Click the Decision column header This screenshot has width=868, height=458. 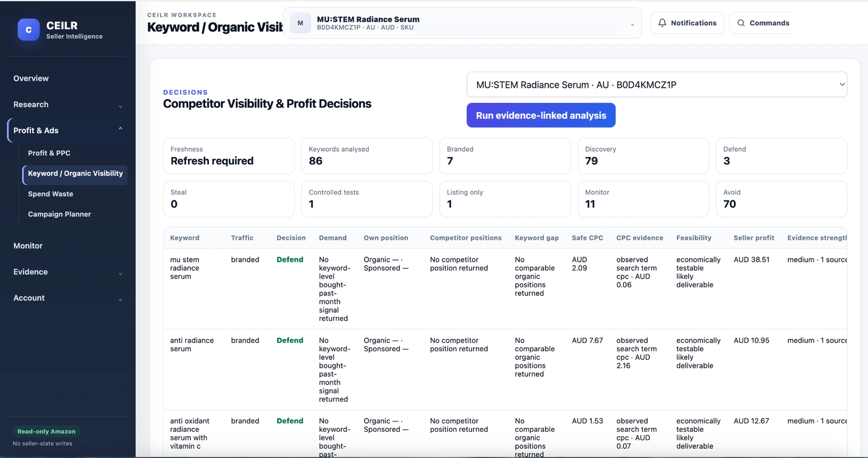tap(291, 238)
